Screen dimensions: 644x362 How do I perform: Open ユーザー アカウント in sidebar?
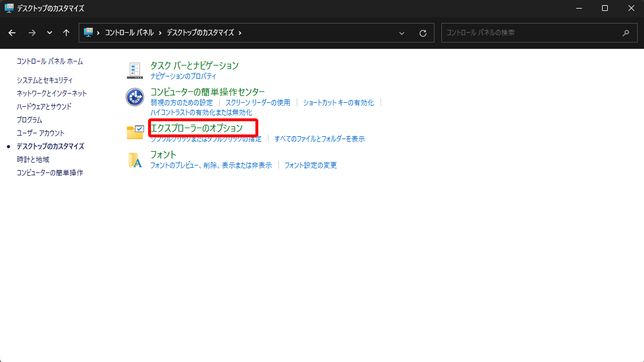pyautogui.click(x=41, y=133)
